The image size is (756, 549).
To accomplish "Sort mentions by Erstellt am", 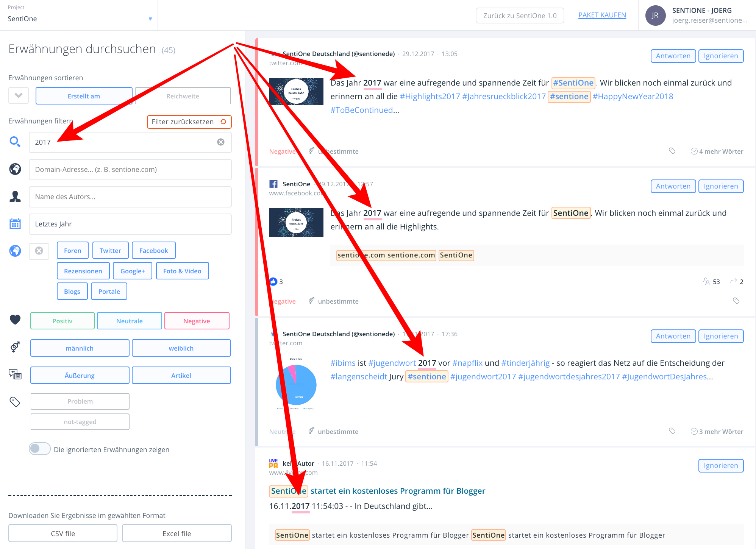I will click(x=84, y=96).
